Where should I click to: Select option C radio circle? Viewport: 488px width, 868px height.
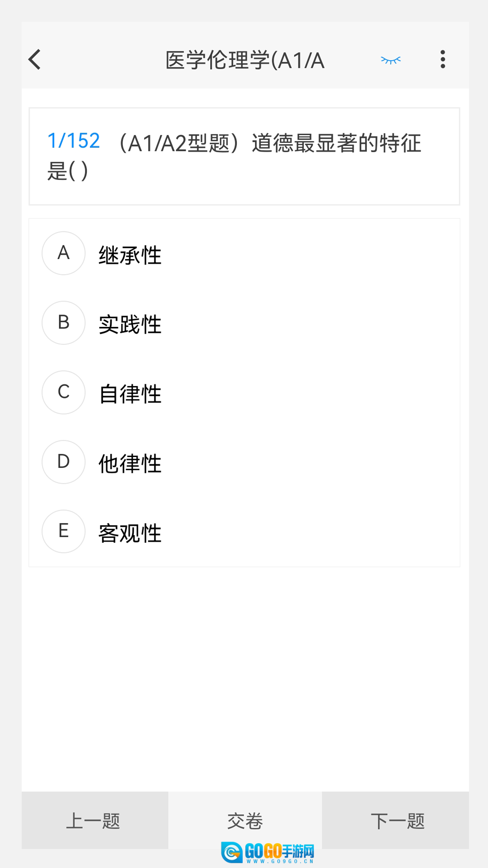point(64,392)
